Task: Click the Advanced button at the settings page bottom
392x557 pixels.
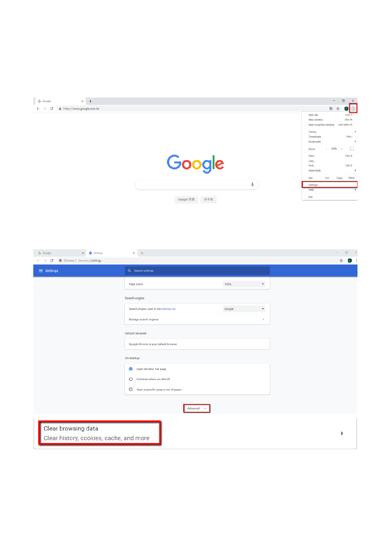Action: click(x=197, y=408)
